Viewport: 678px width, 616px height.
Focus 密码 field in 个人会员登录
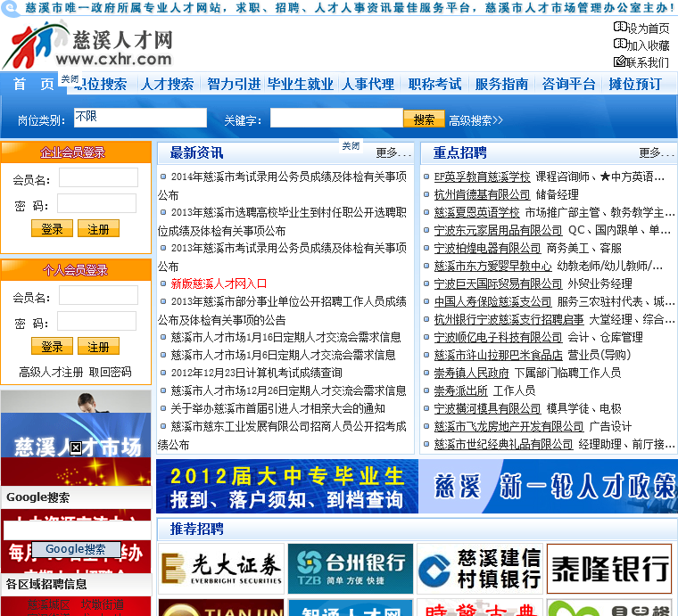[x=97, y=321]
